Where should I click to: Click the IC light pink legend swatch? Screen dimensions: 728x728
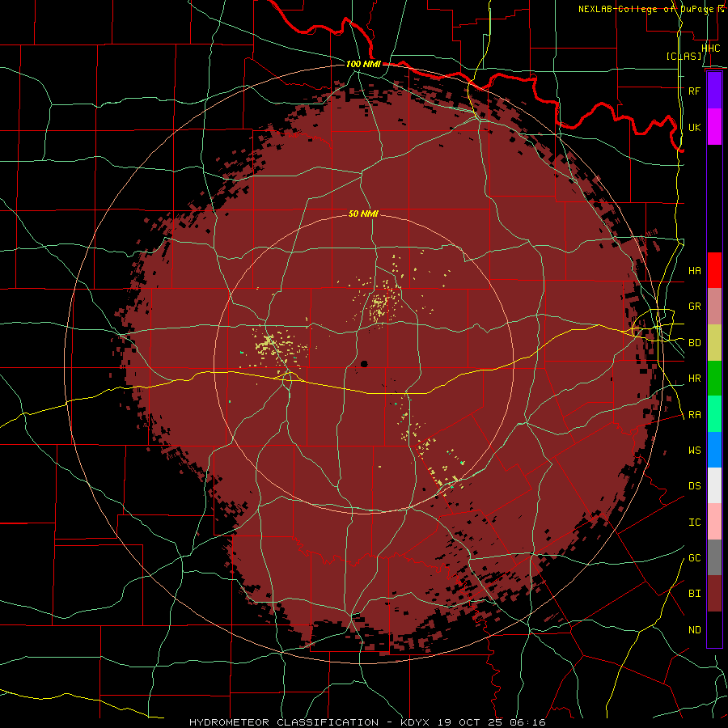[714, 522]
